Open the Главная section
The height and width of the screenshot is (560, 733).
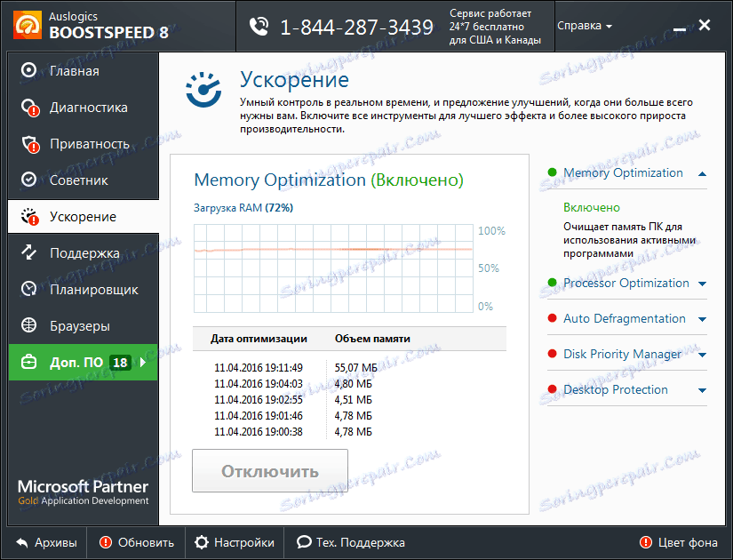(x=84, y=70)
